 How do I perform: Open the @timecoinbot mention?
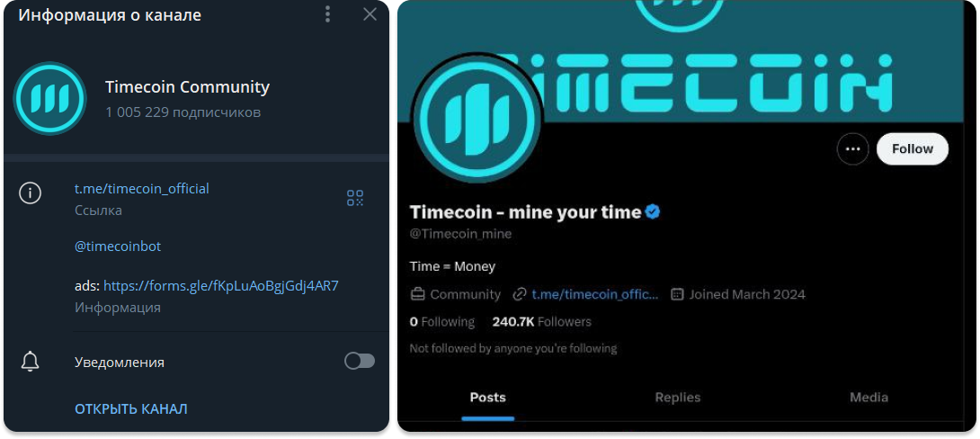pos(118,246)
